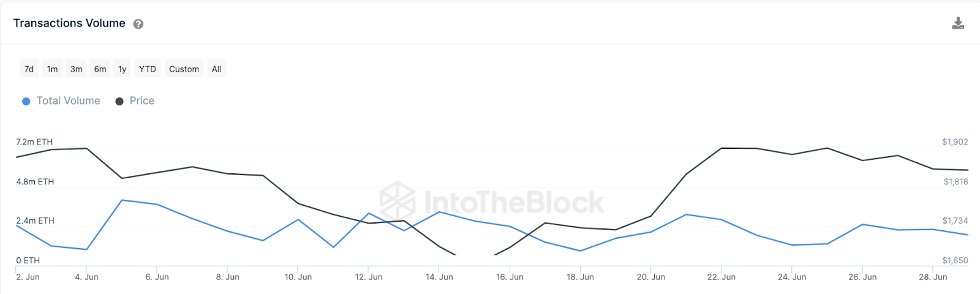Click the blue Total Volume legend dot
The image size is (980, 294).
click(26, 102)
